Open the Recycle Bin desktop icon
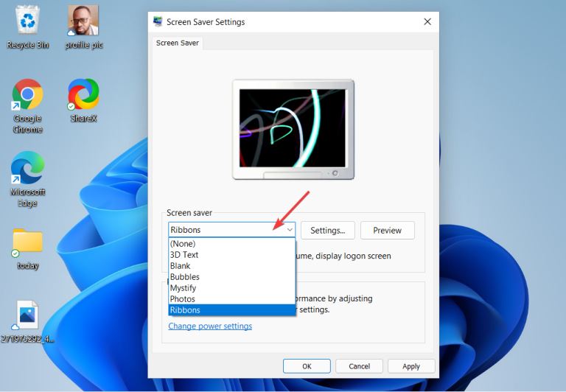 27,27
